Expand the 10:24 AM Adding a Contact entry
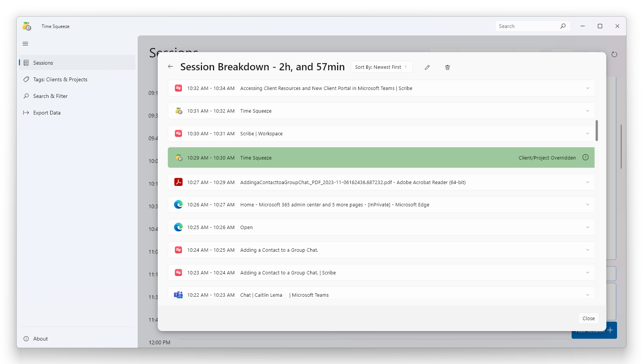 [x=588, y=250]
